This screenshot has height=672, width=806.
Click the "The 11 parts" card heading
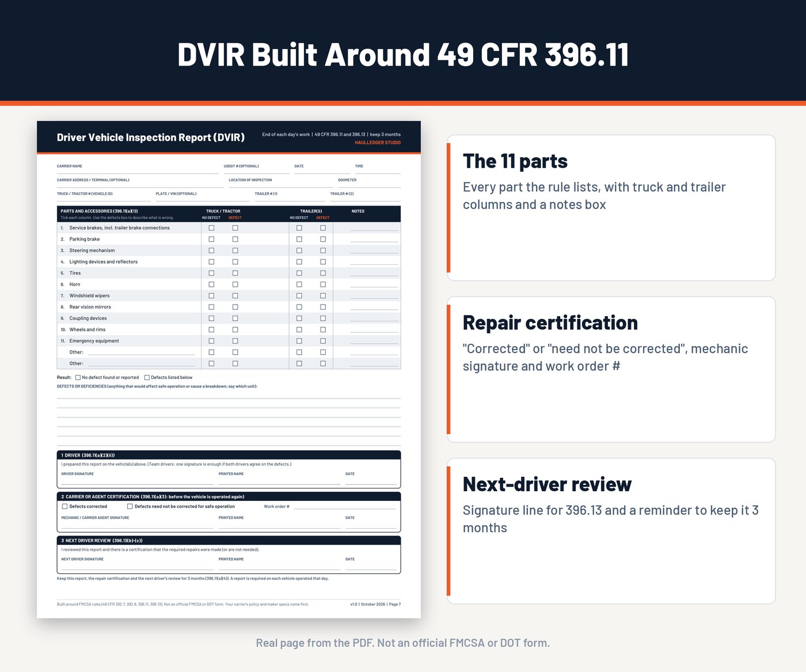[x=515, y=161]
